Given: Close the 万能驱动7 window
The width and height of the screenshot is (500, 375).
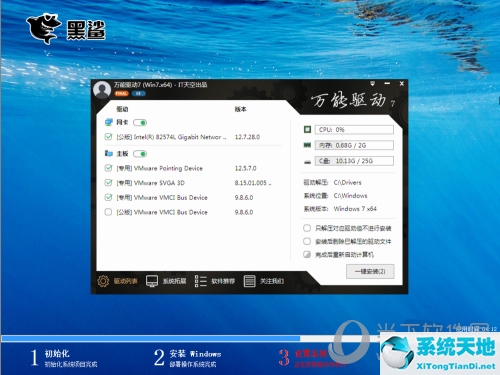Looking at the screenshot, I should (402, 84).
